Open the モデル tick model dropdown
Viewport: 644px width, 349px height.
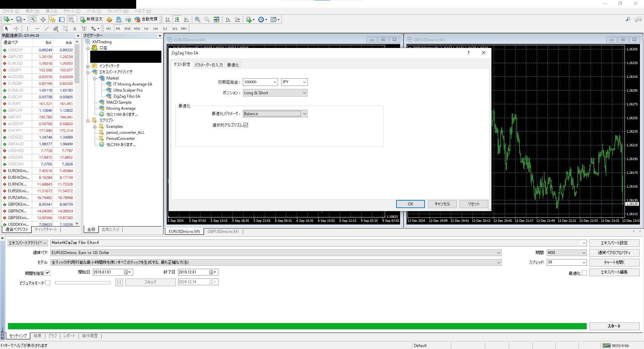276,262
